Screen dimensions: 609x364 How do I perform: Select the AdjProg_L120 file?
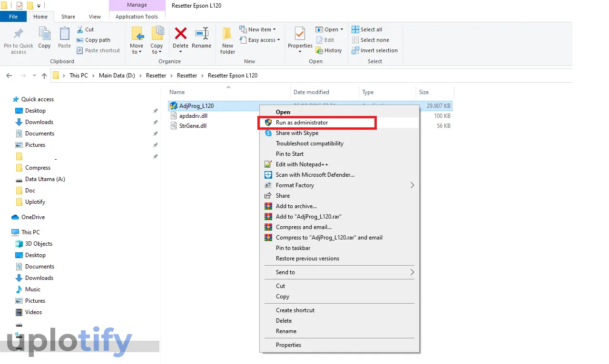coord(196,105)
